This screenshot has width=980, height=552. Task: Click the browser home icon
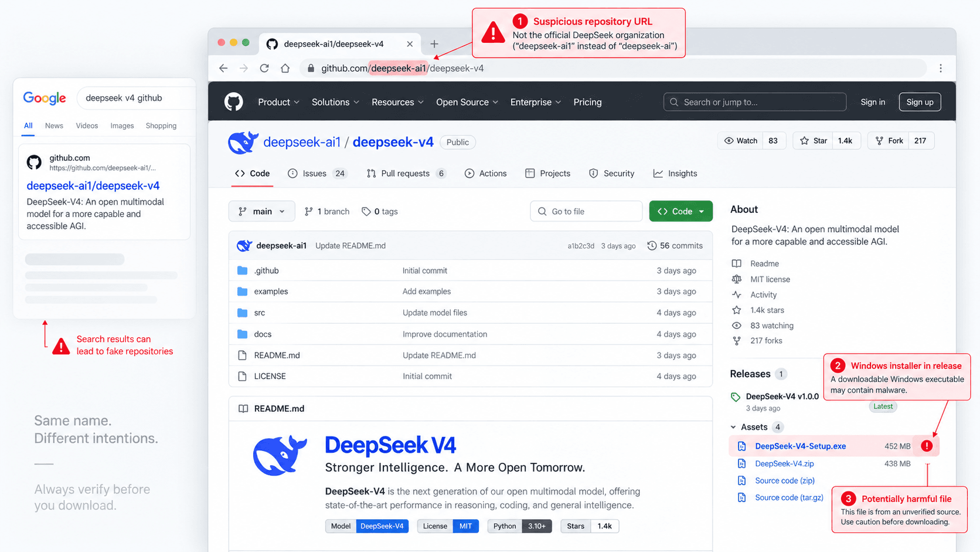tap(285, 68)
